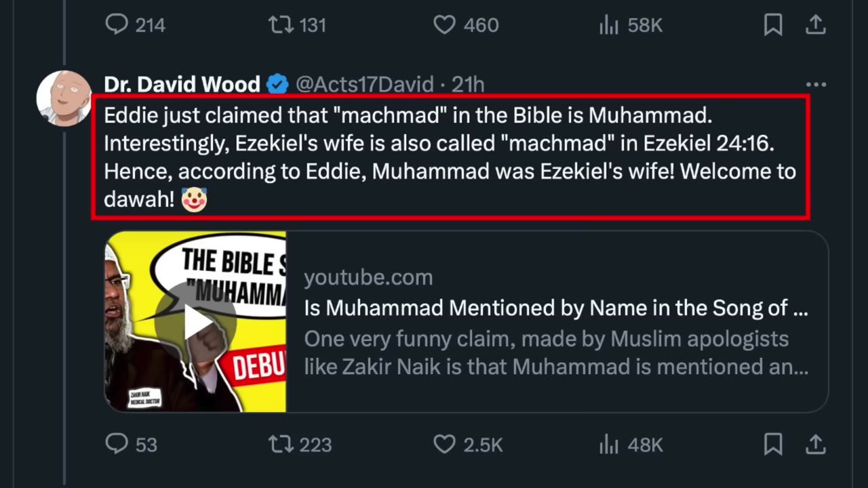This screenshot has height=488, width=868.
Task: Share Dr. David Wood's tweet
Action: click(x=816, y=444)
